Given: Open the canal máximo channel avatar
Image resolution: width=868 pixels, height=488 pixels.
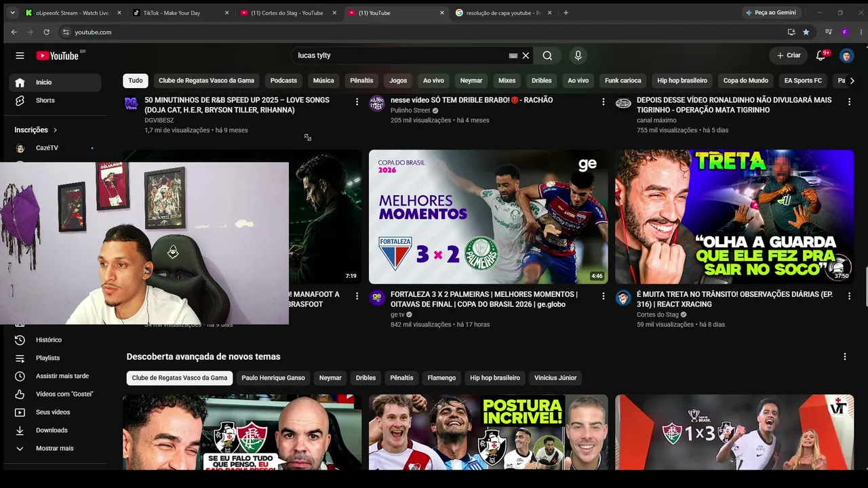Looking at the screenshot, I should [623, 104].
